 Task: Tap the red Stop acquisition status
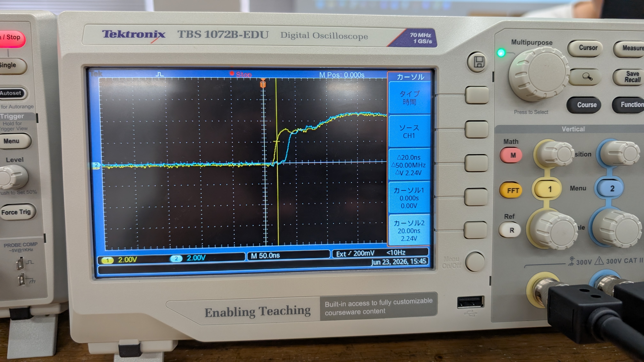[241, 74]
